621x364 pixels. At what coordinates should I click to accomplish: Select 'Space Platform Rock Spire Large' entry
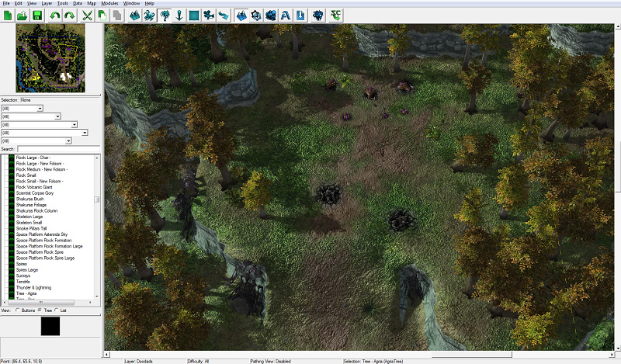45,258
